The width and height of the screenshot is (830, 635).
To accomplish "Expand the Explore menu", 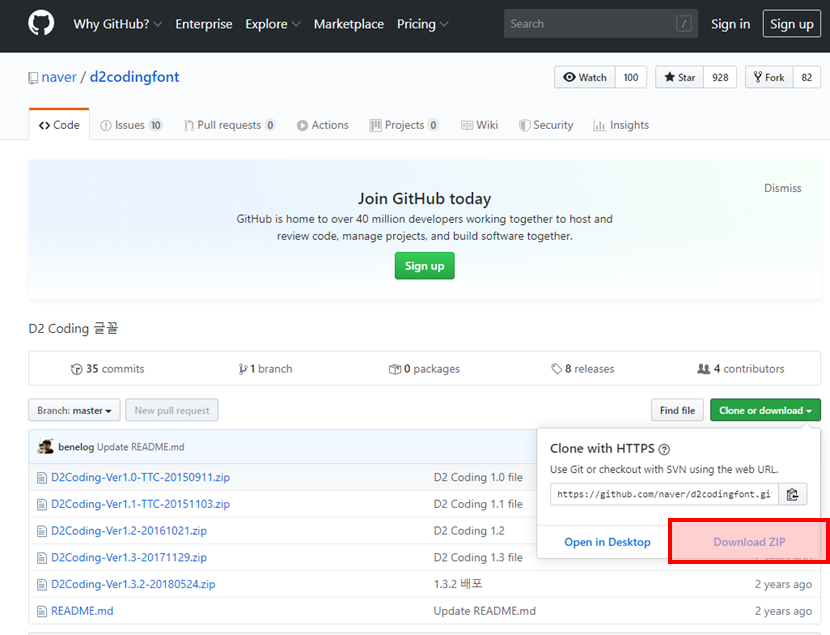I will tap(273, 24).
